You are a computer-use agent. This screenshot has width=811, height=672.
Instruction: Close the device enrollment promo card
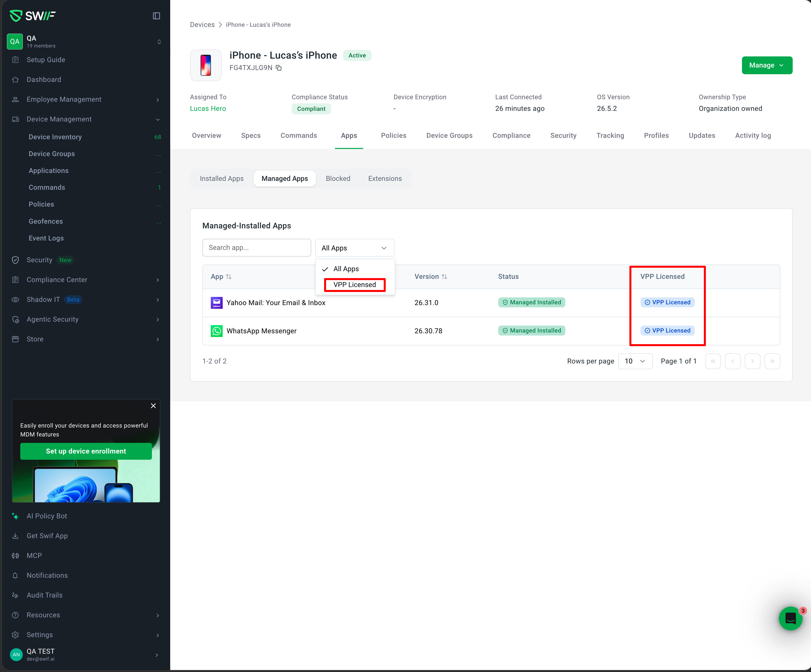click(153, 406)
